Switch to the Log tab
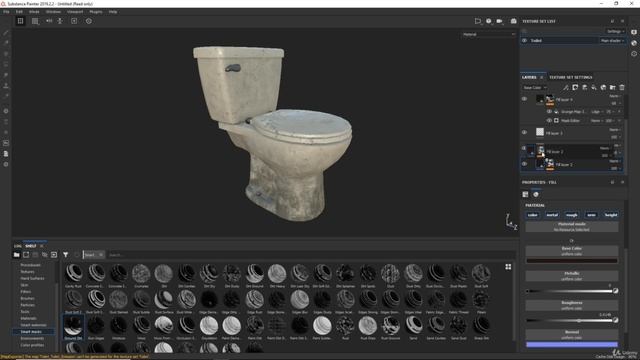Viewport: 640px width, 360px height. [18, 246]
